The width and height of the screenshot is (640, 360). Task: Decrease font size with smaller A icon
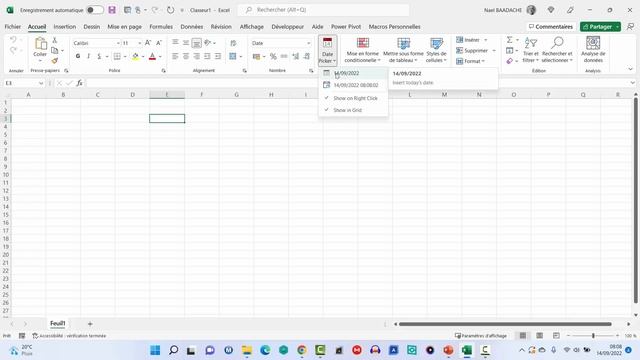tap(159, 43)
